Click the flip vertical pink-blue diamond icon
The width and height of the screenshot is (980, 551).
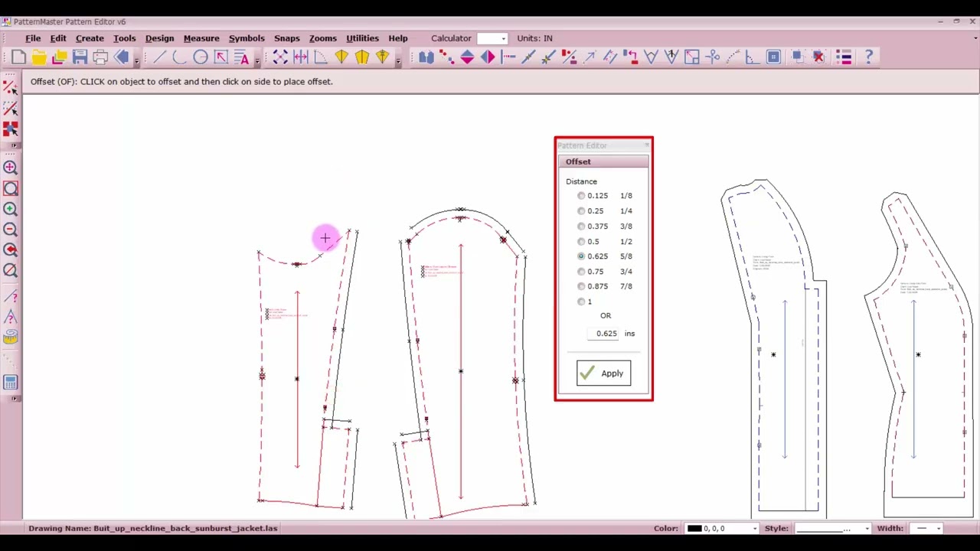click(x=467, y=57)
